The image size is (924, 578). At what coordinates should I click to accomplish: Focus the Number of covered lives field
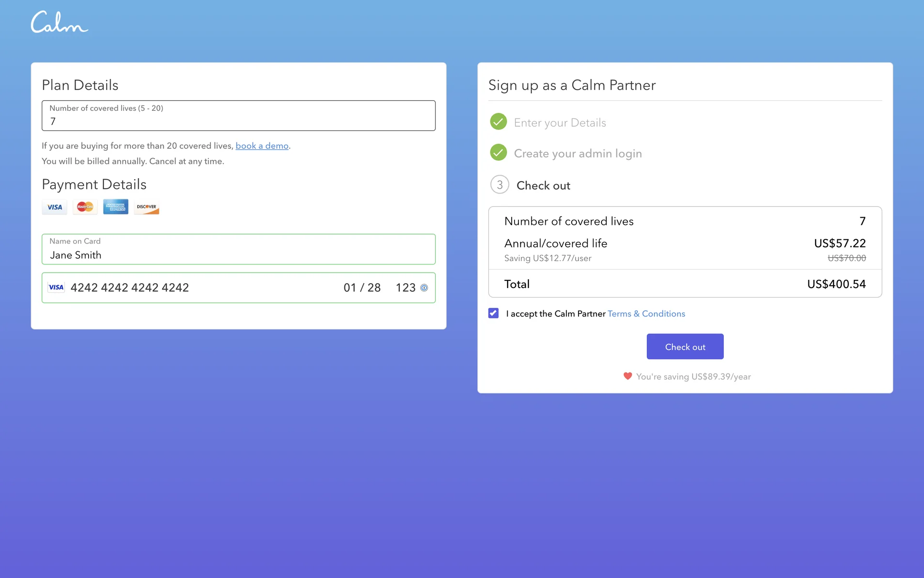238,121
